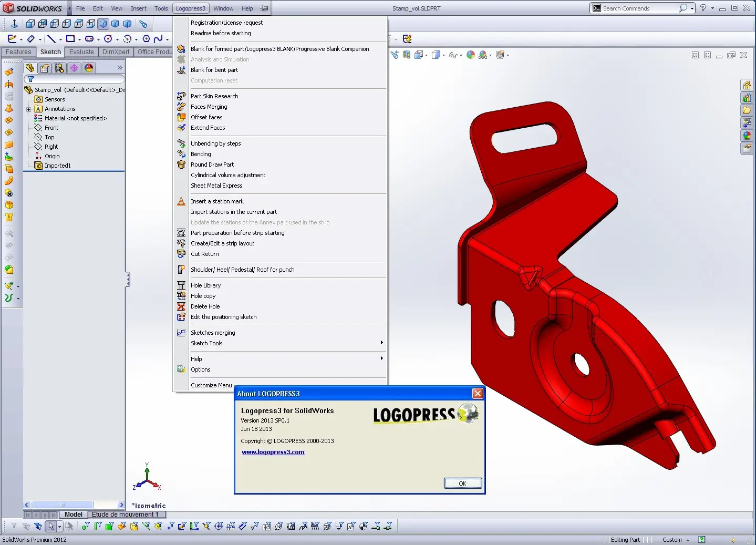This screenshot has height=545, width=756.
Task: Click the Edit Appearance color sphere icon
Action: coord(471,55)
